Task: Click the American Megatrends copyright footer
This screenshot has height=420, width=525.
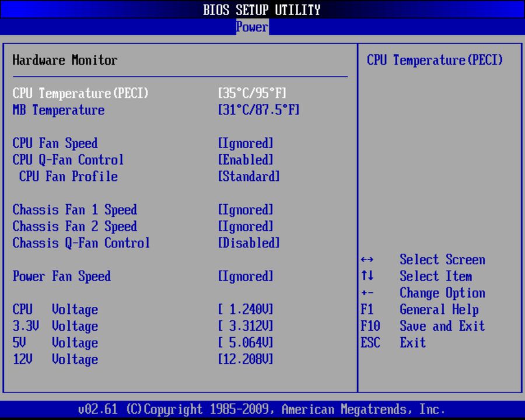Action: (x=261, y=409)
